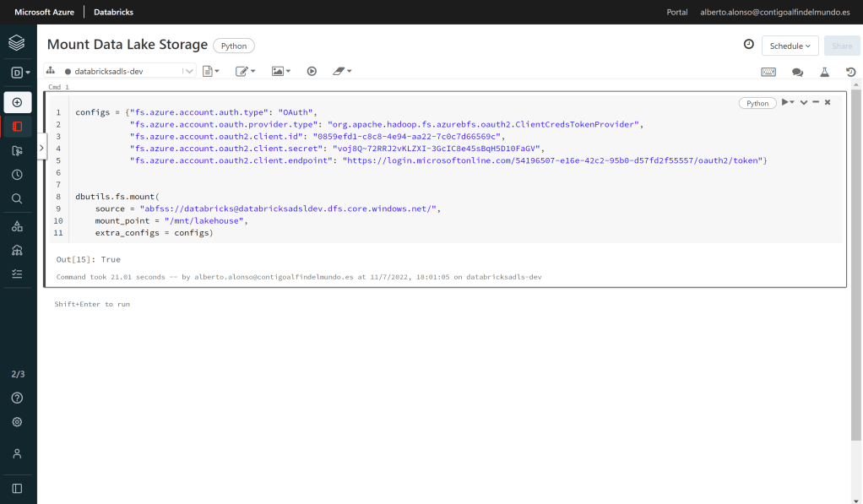
Task: Click the Run All play icon
Action: pos(312,72)
